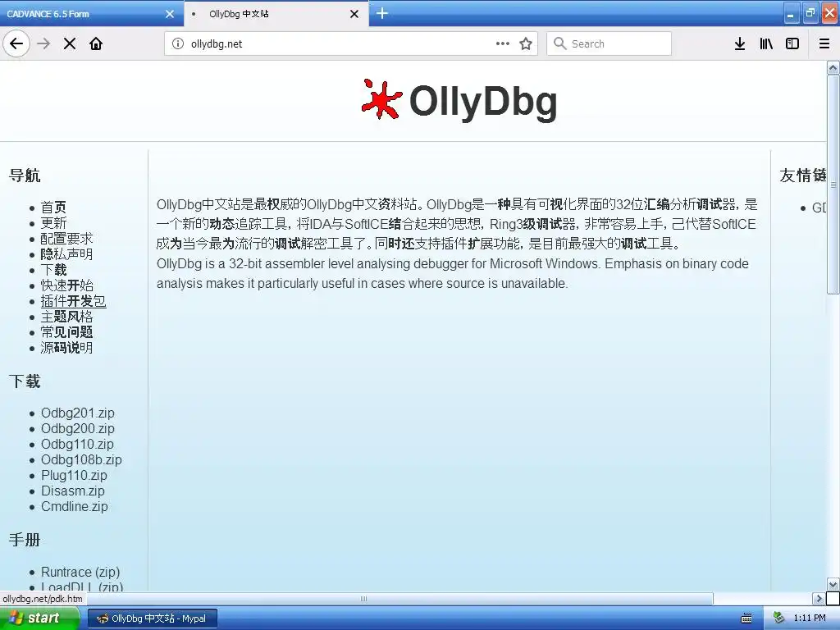Viewport: 840px width, 630px height.
Task: Close the CADVANCE 6.5 Form tab
Action: click(x=170, y=14)
